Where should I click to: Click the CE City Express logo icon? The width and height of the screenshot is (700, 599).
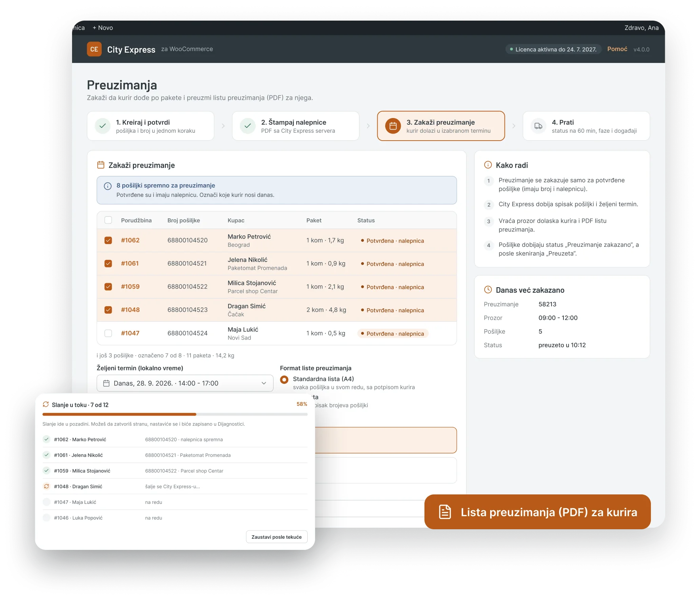[x=94, y=49]
